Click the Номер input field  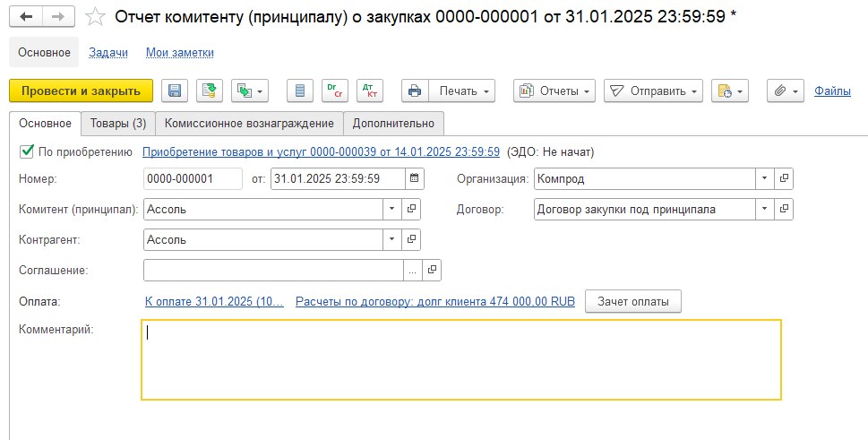[x=193, y=178]
